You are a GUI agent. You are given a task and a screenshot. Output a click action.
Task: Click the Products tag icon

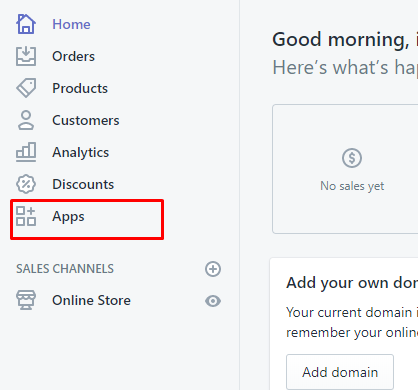[x=26, y=88]
